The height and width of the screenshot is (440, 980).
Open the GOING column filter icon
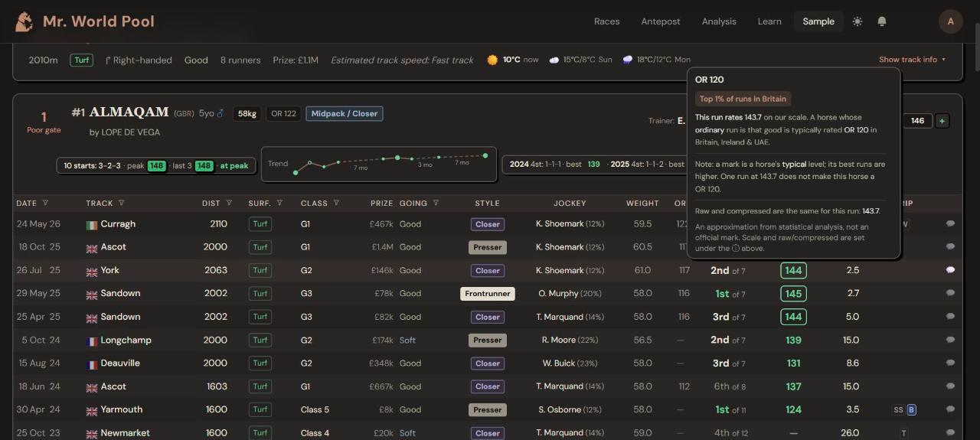pos(436,204)
